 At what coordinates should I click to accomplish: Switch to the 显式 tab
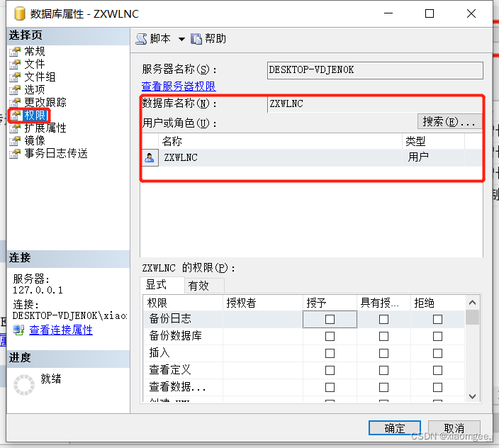coord(162,285)
